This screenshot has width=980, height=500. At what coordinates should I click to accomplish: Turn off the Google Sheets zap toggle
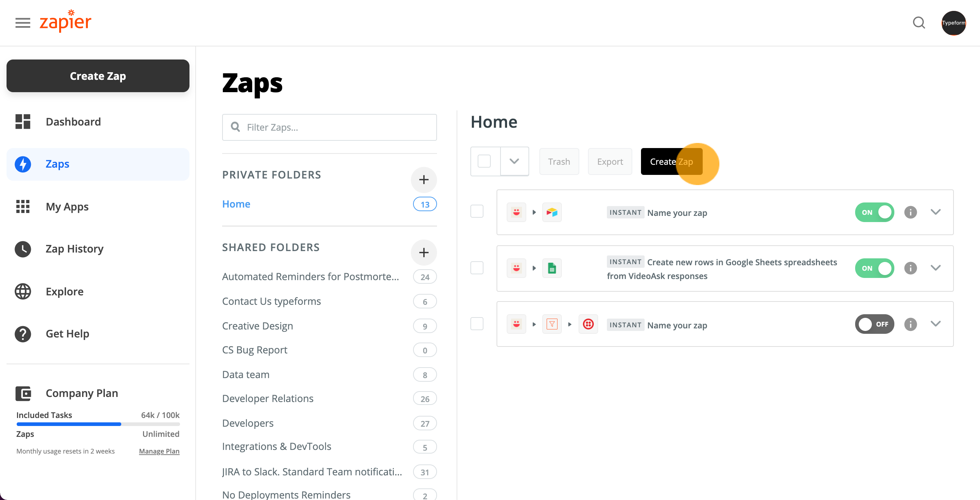(x=874, y=268)
